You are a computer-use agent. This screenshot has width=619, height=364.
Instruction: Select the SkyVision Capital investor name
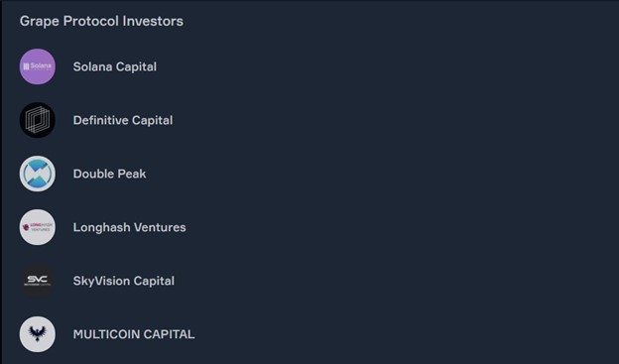coord(124,281)
